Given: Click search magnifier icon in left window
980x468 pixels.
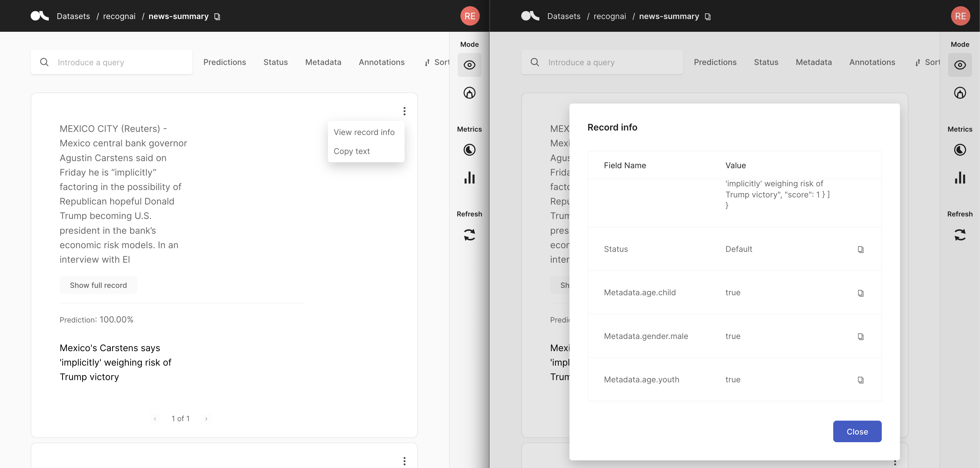Looking at the screenshot, I should click(x=44, y=62).
